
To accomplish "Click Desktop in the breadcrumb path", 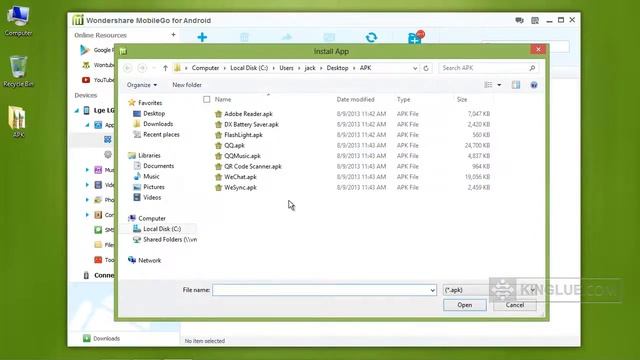I will (337, 68).
